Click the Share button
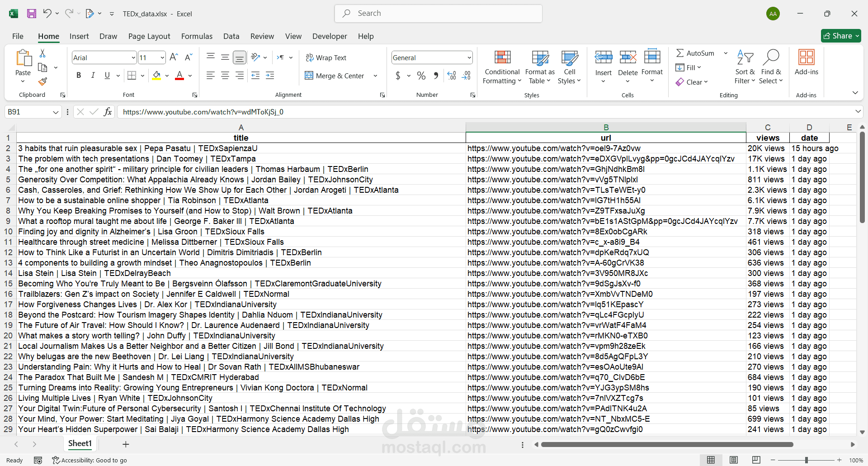The height and width of the screenshot is (466, 868). pos(841,36)
